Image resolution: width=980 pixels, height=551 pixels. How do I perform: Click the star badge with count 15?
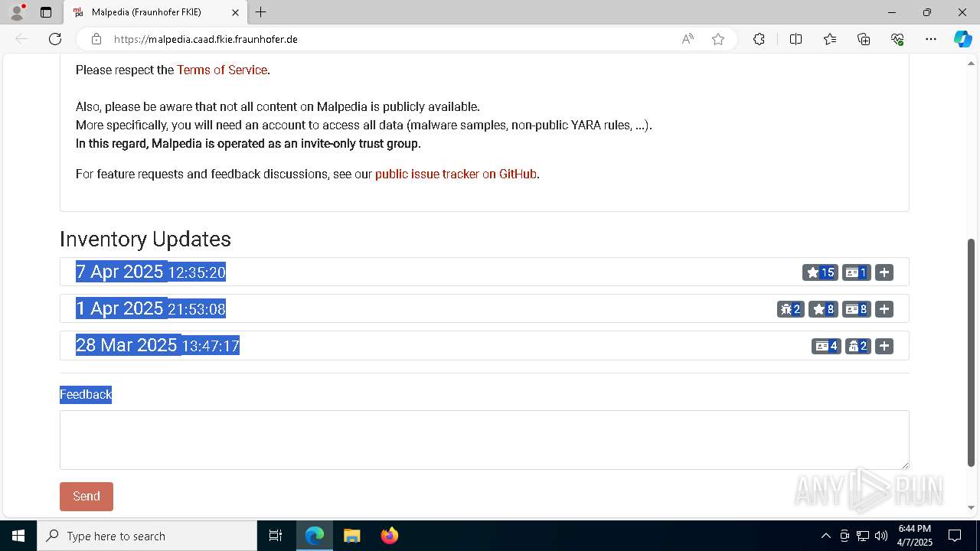point(820,272)
